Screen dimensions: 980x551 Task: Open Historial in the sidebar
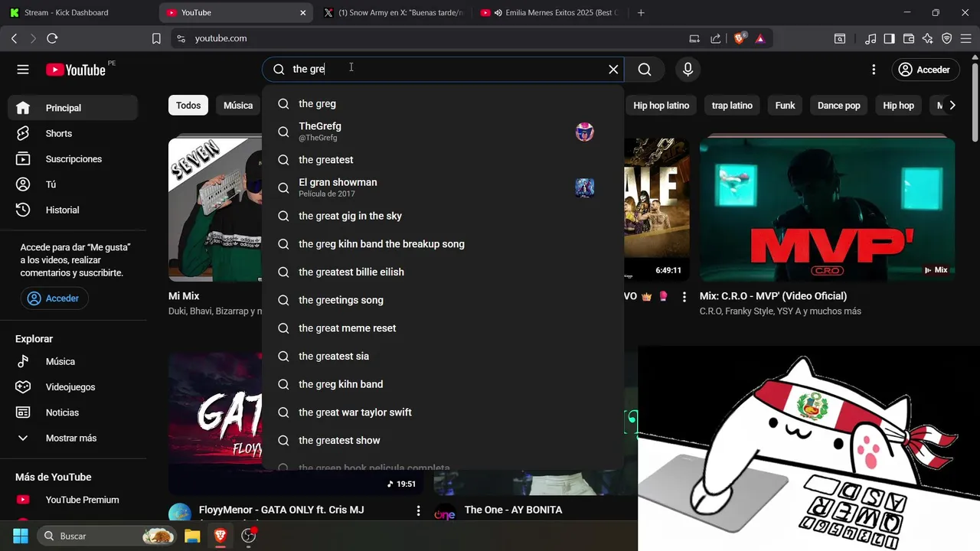click(73, 210)
